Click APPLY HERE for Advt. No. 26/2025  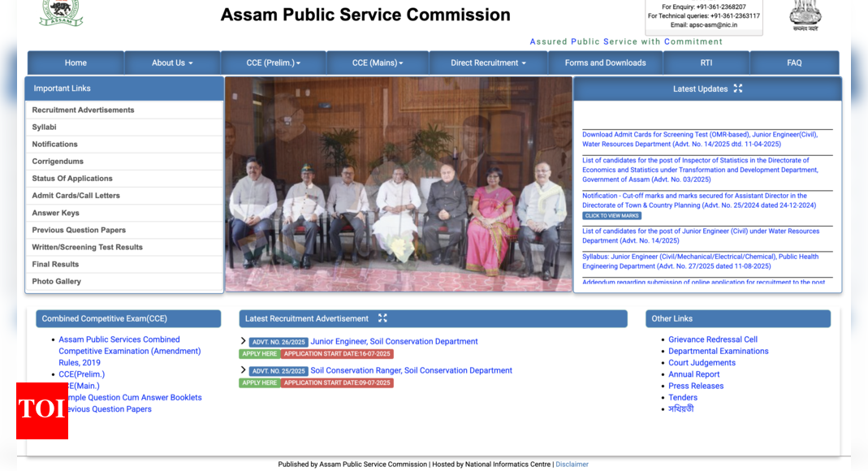point(260,354)
